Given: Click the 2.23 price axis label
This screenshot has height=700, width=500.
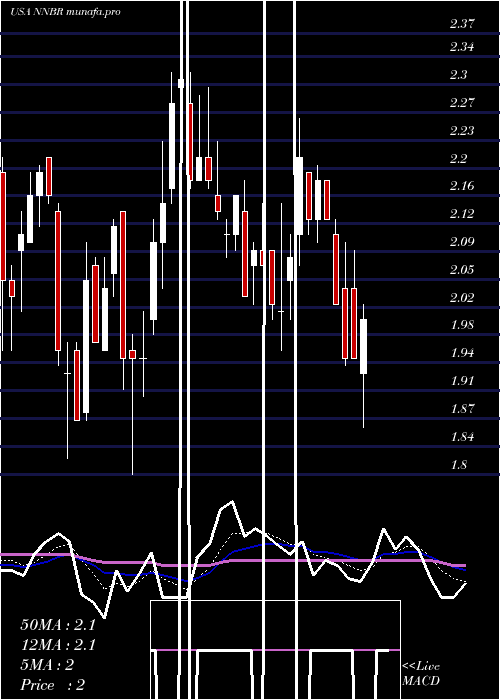Looking at the screenshot, I should tap(461, 130).
